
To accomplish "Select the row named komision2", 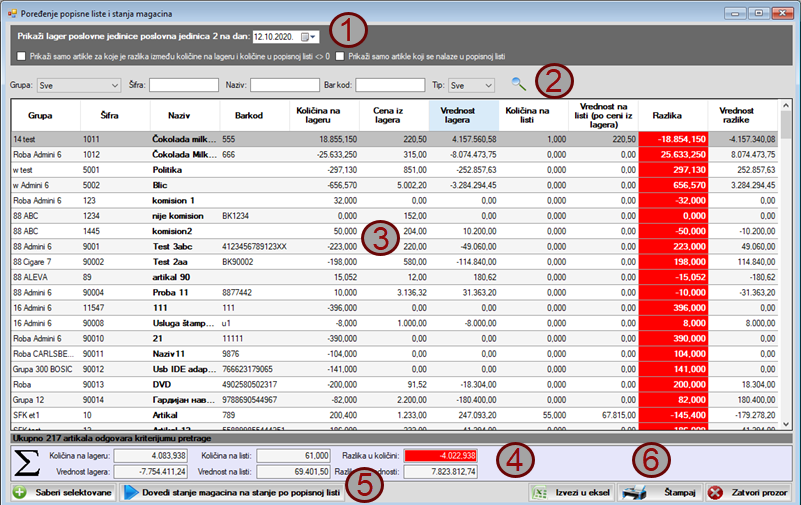I will click(x=394, y=231).
